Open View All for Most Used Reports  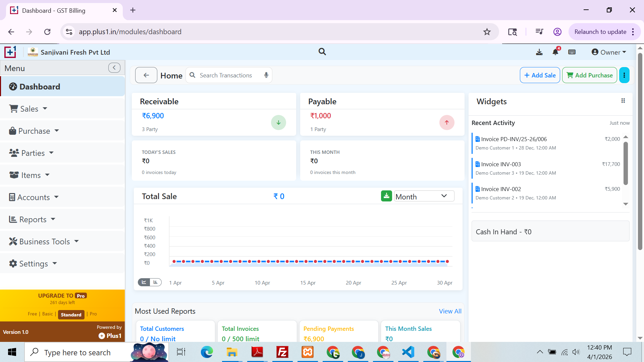click(x=450, y=311)
